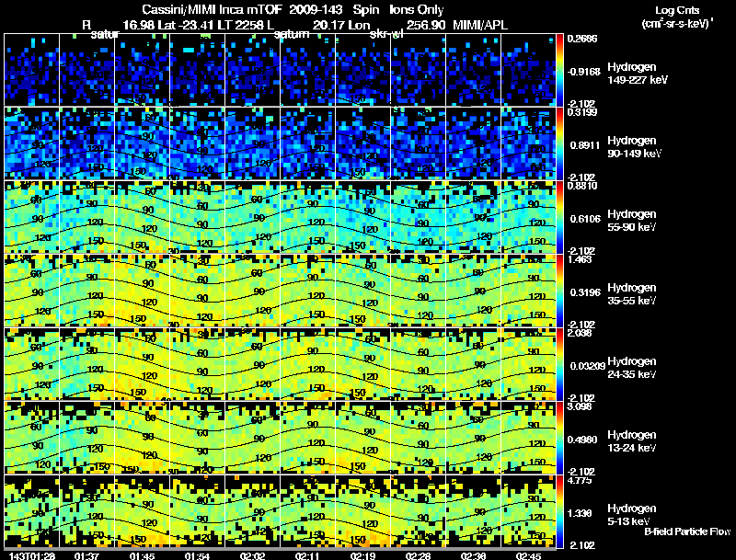
Task: Click the '2009-143' date in the title
Action: (316, 9)
